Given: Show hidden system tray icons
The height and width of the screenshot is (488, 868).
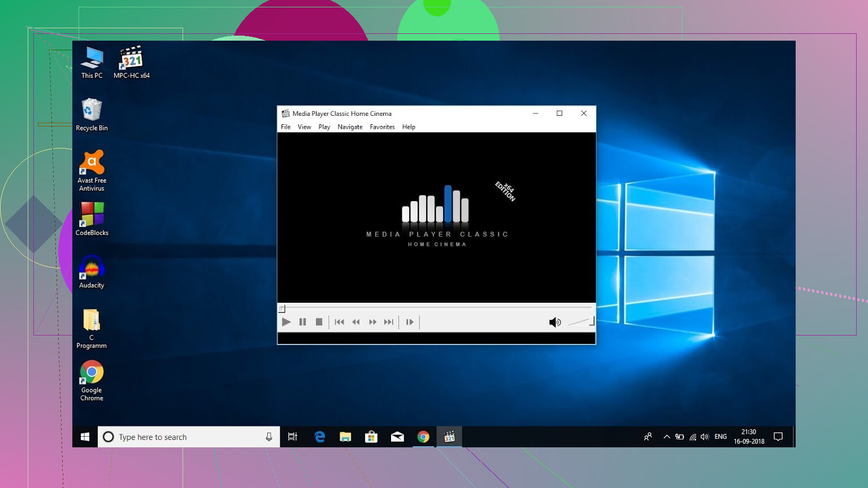Looking at the screenshot, I should (667, 437).
